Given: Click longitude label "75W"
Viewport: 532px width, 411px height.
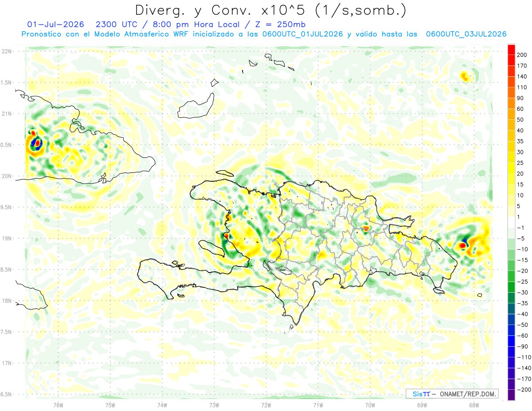Looking at the screenshot, I should coord(110,405).
